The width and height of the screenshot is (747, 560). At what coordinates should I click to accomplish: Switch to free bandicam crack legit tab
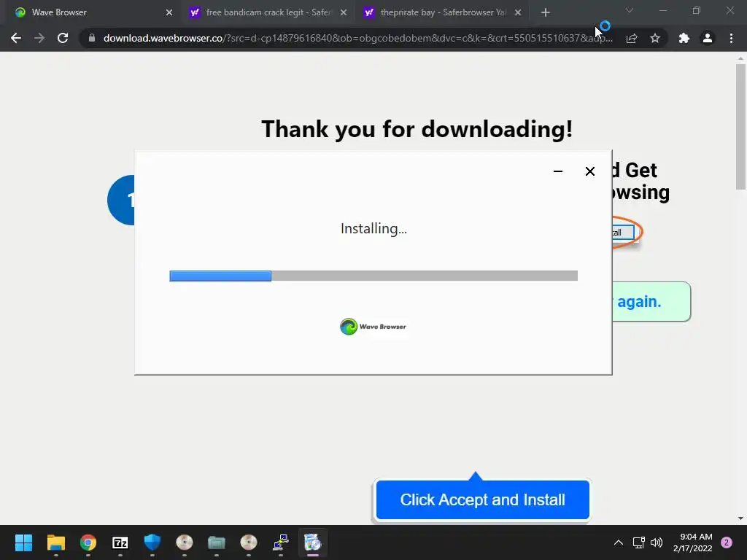267,12
